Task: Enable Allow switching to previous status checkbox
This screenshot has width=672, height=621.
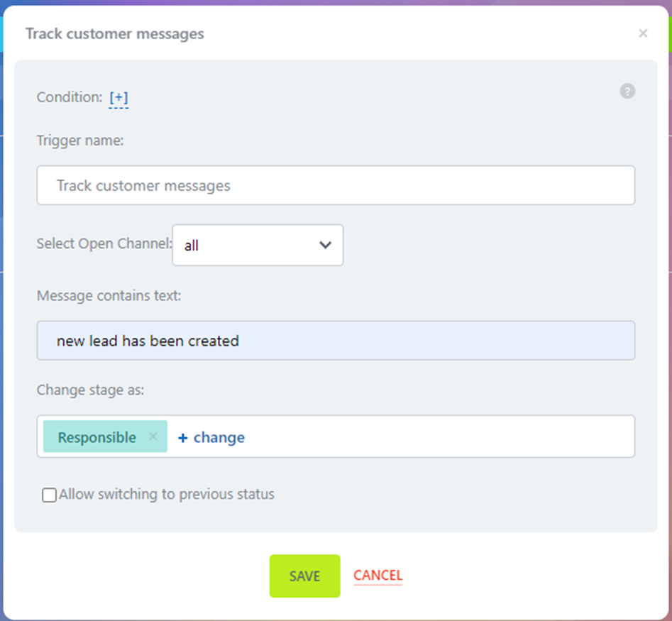Action: click(x=50, y=495)
